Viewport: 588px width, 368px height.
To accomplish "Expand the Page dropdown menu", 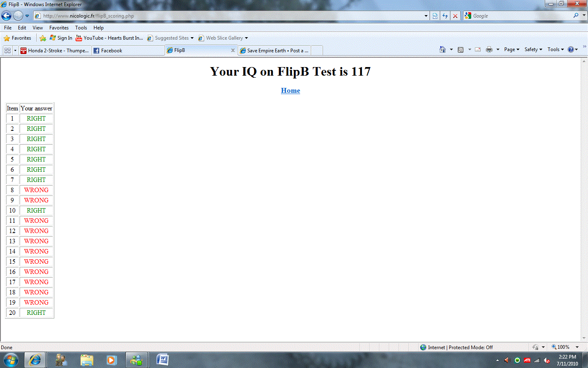I will click(x=512, y=49).
